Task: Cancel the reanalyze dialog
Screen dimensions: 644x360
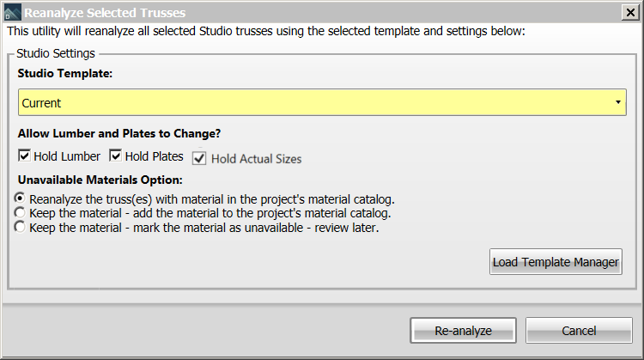Action: click(579, 331)
